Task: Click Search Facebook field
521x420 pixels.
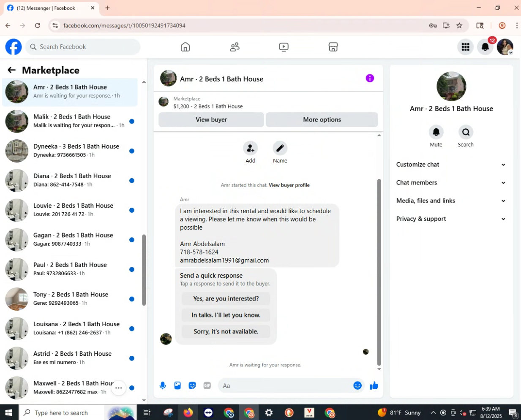Action: coord(83,47)
